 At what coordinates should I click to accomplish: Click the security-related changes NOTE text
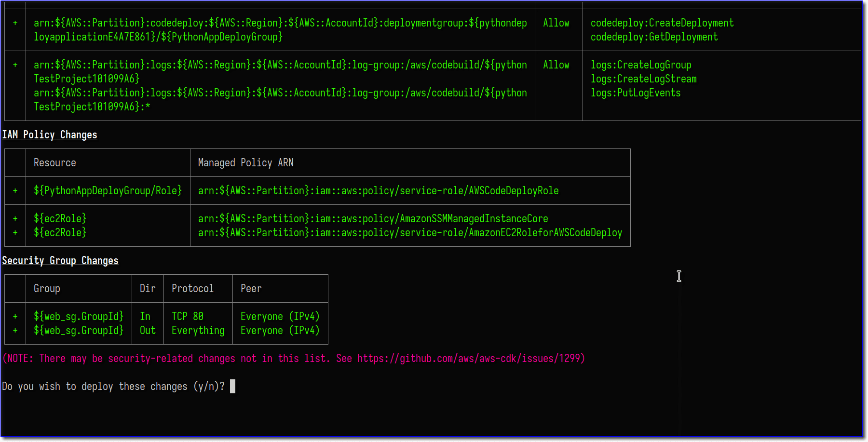(x=294, y=359)
